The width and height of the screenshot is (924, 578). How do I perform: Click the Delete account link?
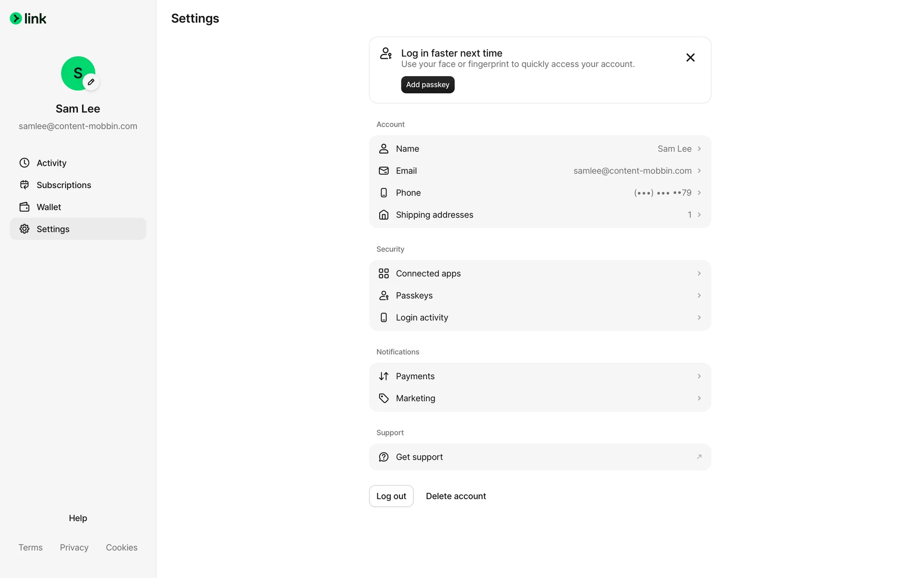point(456,496)
